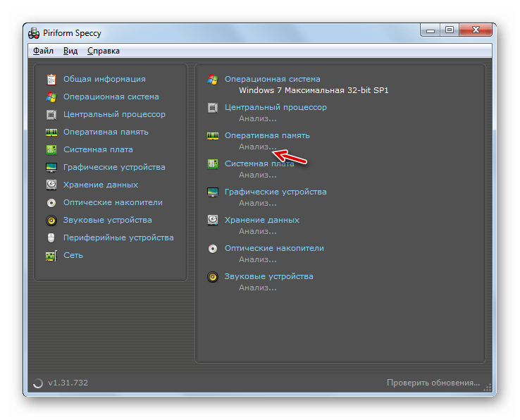Click Windows 7 Максимальная 32-bit SP1 text
Image resolution: width=520 pixels, height=420 pixels.
(314, 90)
